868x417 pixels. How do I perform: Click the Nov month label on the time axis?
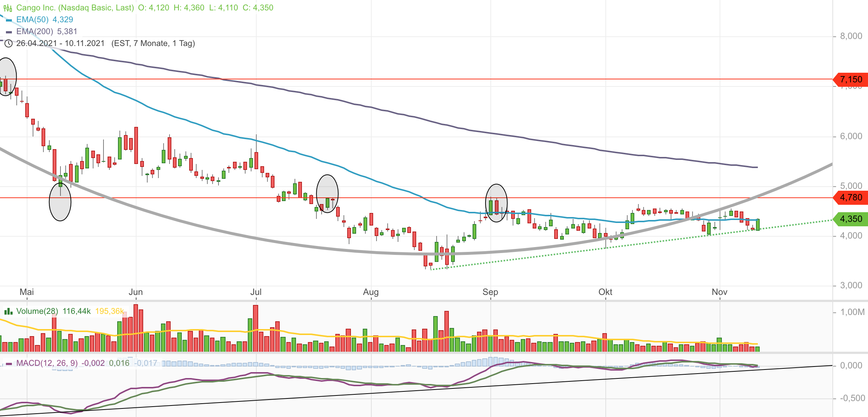point(719,292)
